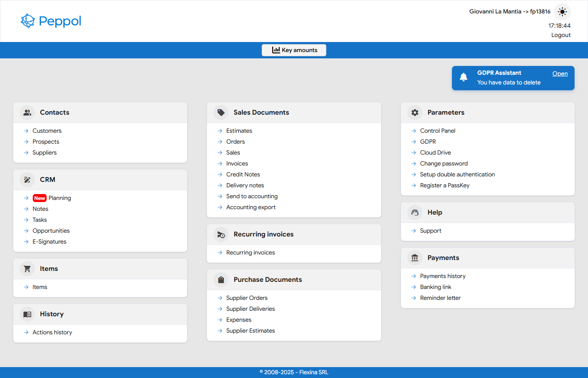Open Supplier Orders

[x=247, y=298]
